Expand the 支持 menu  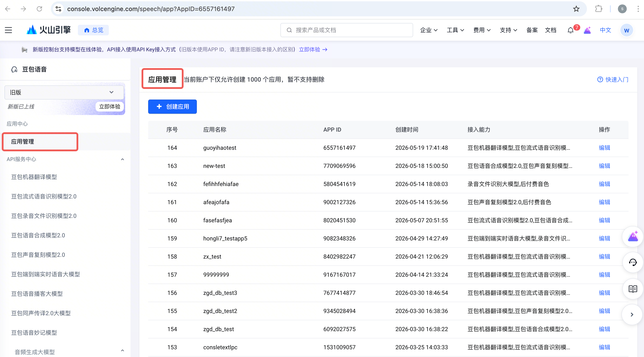tap(508, 30)
